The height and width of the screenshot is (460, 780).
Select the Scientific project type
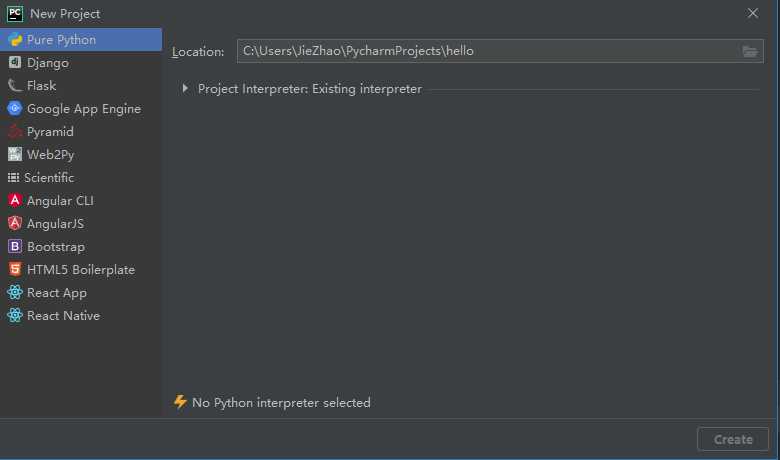[81, 178]
